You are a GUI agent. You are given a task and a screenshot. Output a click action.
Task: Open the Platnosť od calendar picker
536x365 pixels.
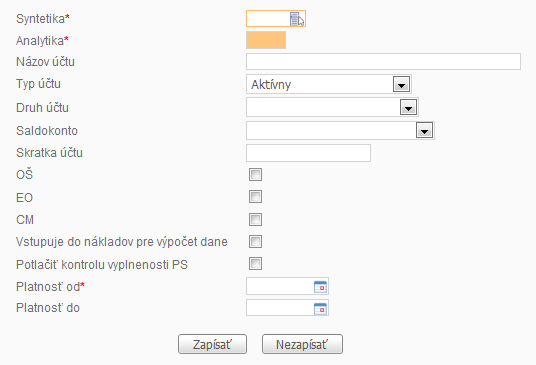tap(320, 287)
